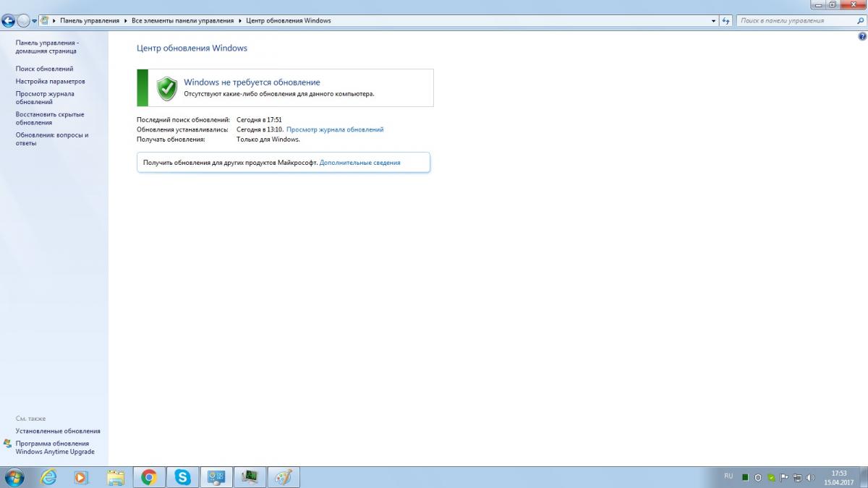Open 'Программа обновления Windows Anytime Upgrade' link

tap(55, 448)
